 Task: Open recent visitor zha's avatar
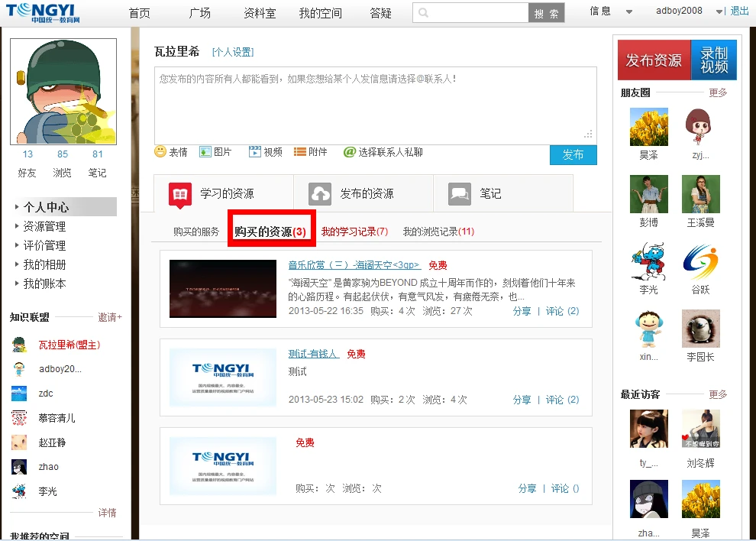649,499
